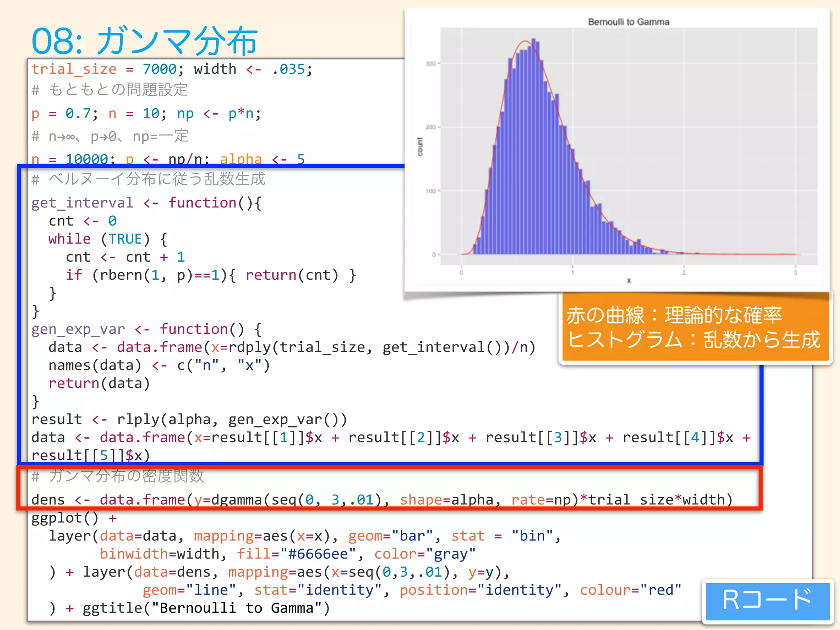Click the line "return(data)"
The width and height of the screenshot is (840, 630).
[99, 383]
